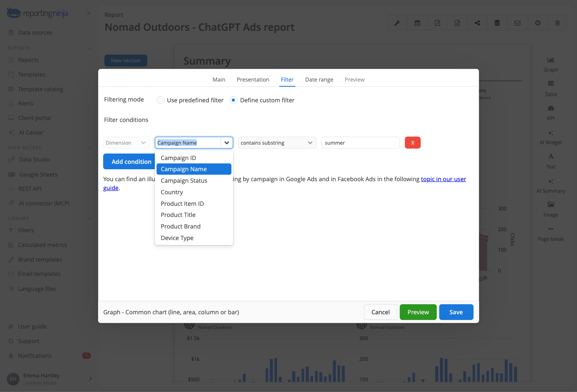Select Define custom filter radio option
This screenshot has height=392, width=577.
[x=233, y=100]
